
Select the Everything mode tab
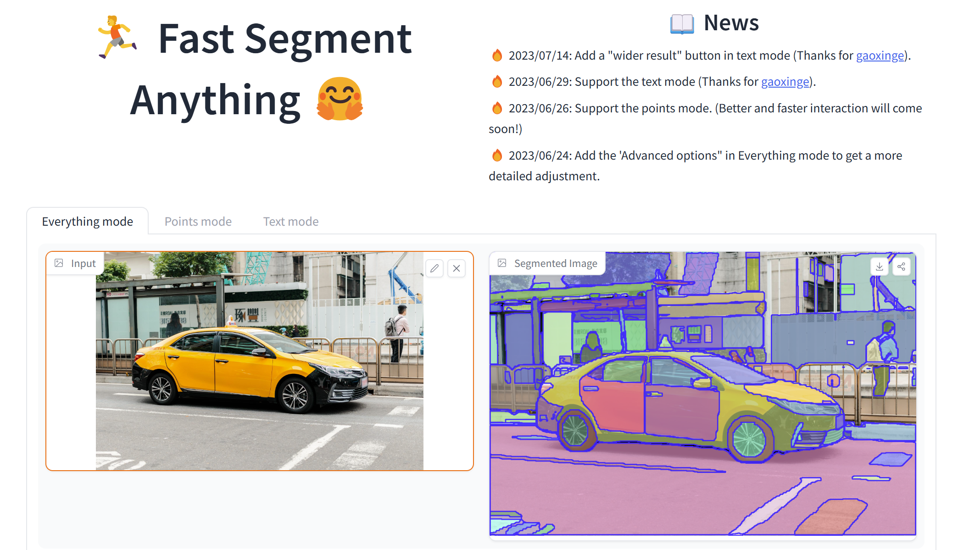(87, 222)
